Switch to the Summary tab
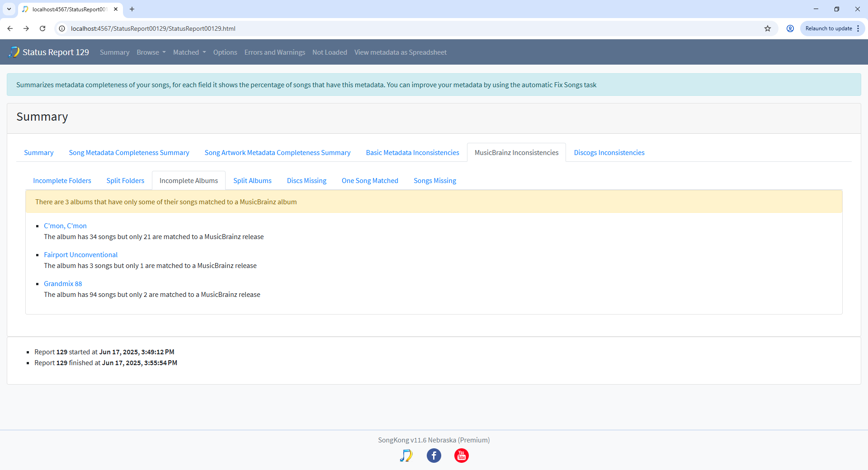868x470 pixels. tap(39, 153)
